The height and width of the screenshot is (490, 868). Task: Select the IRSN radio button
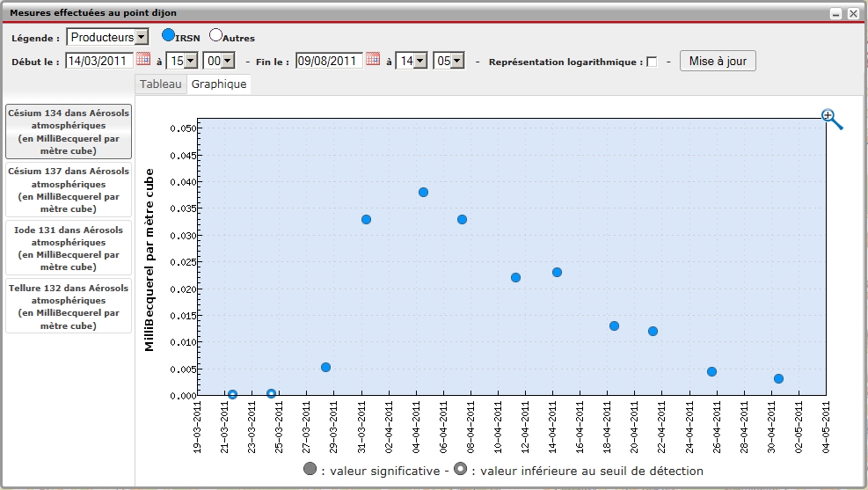168,35
